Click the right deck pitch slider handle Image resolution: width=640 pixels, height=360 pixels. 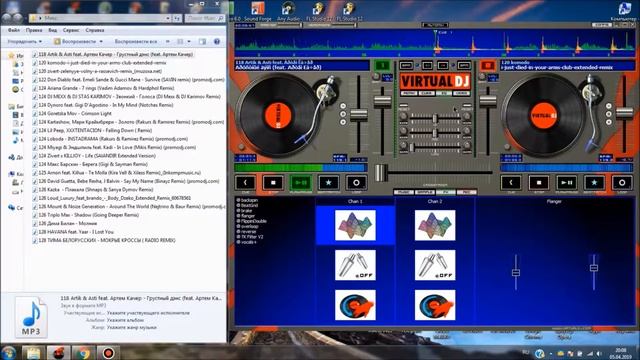pyautogui.click(x=624, y=113)
